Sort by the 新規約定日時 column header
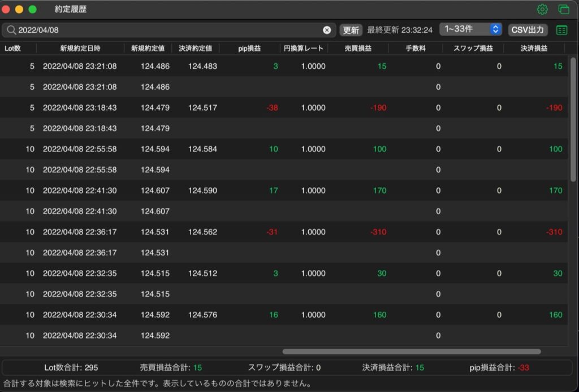This screenshot has width=579, height=392. pyautogui.click(x=80, y=49)
